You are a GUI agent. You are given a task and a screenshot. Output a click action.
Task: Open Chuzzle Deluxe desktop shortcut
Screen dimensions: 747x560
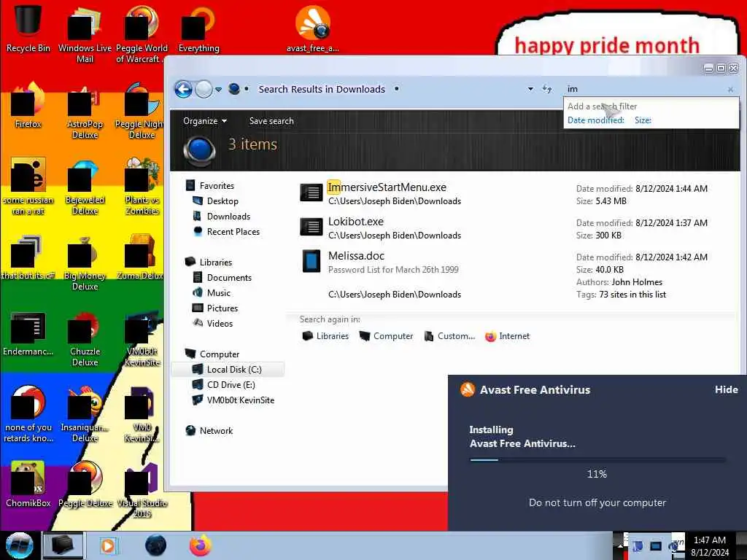85,338
